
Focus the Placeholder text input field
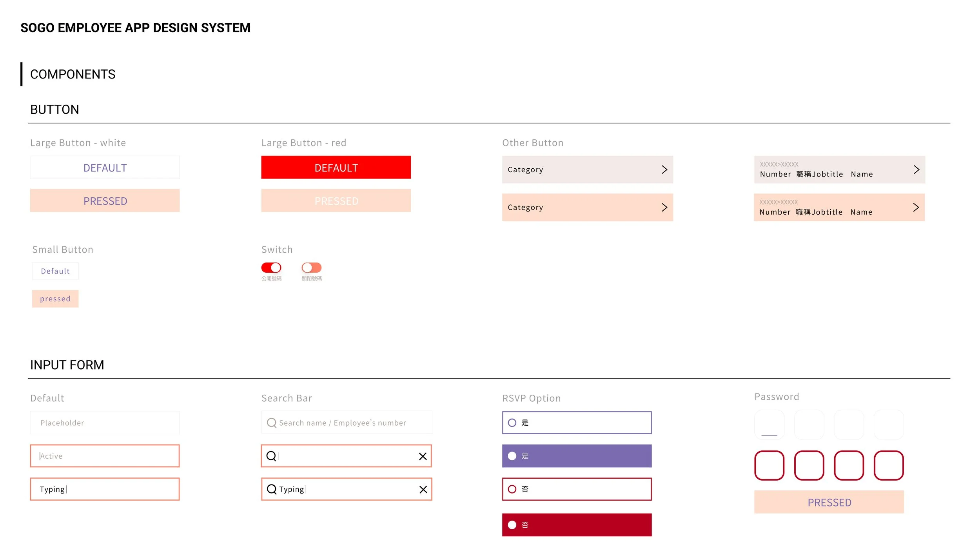105,423
